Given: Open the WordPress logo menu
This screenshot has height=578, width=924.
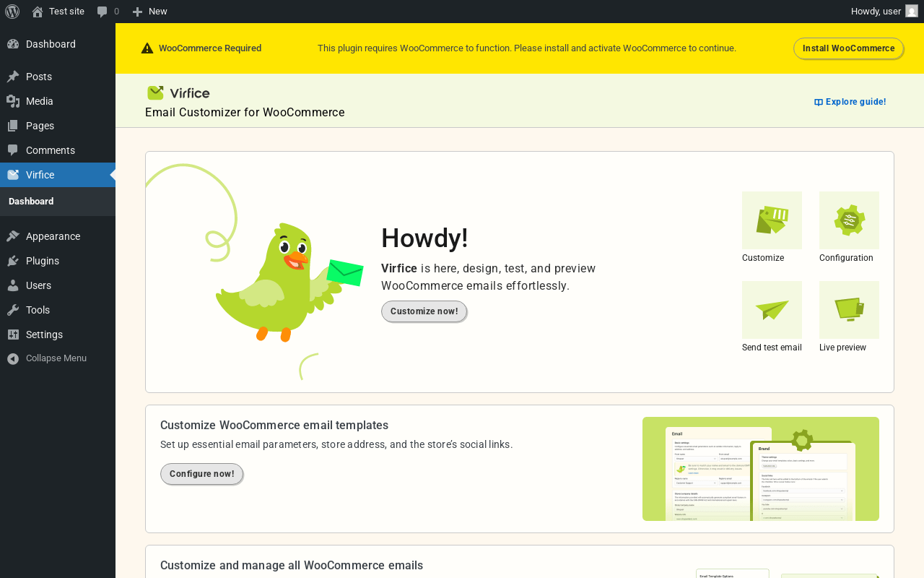Looking at the screenshot, I should [x=12, y=12].
